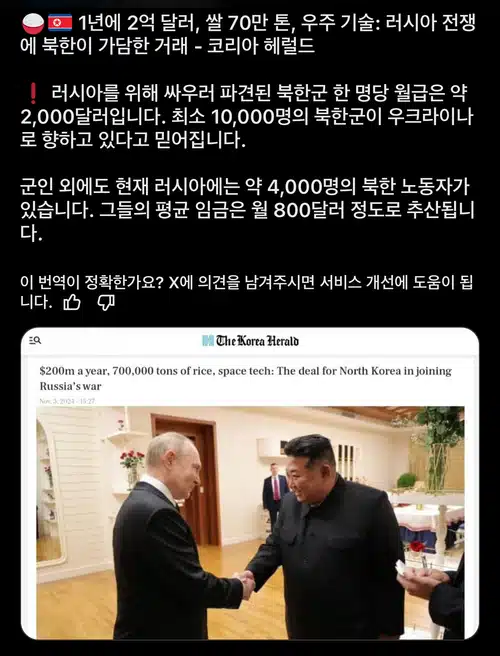
Task: Open the "$200m a year" article headline
Action: [246, 378]
